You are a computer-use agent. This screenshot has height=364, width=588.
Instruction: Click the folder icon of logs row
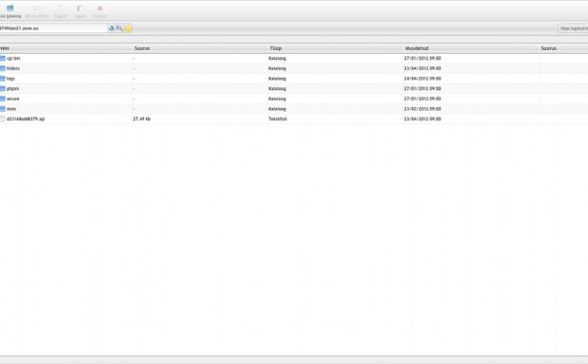tap(3, 79)
